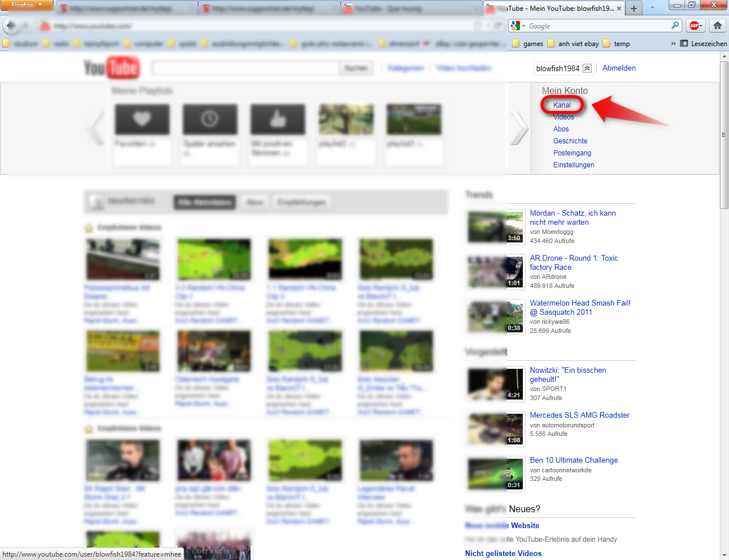Open the Favoriten heart playlist icon
Screen dimensions: 729x560
(142, 119)
